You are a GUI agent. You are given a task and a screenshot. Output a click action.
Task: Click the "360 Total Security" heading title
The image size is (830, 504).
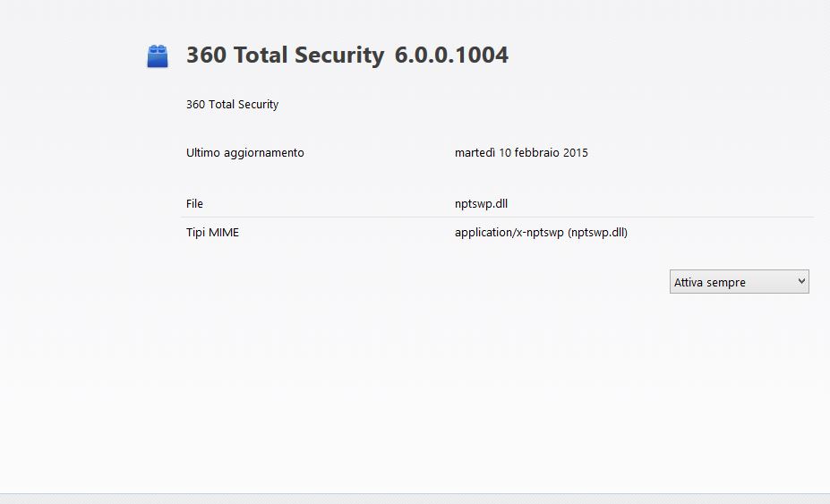click(285, 55)
